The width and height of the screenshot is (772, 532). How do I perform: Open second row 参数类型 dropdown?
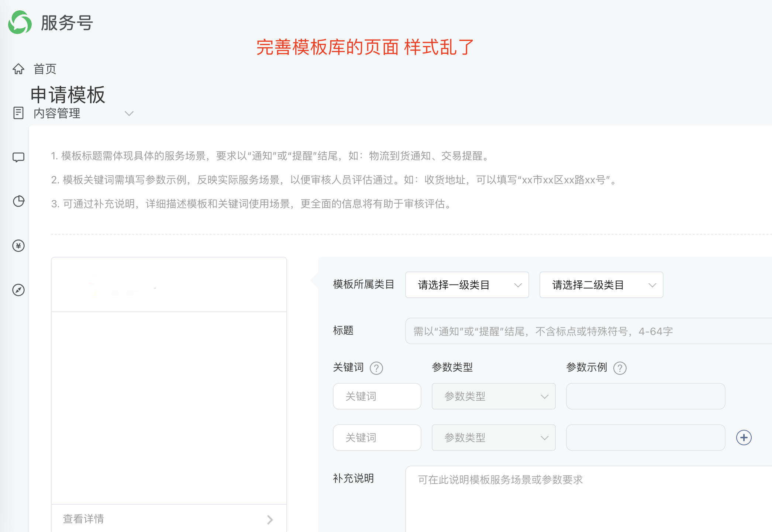click(493, 438)
